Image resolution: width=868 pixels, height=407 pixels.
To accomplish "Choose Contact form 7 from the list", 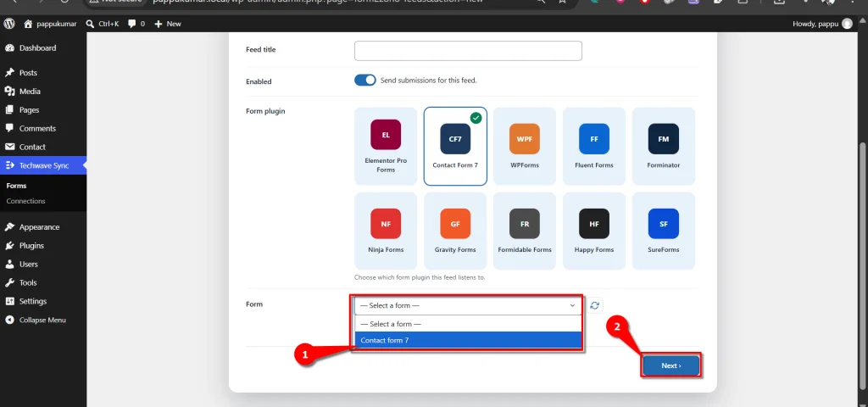I will [468, 340].
